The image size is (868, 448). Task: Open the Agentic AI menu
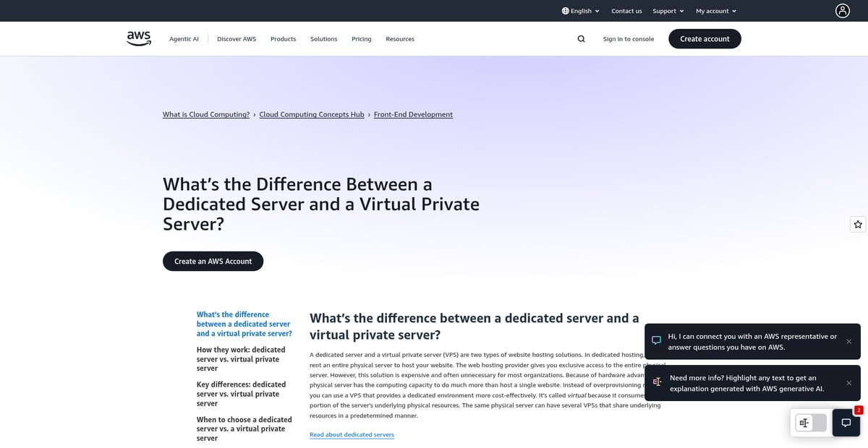point(184,39)
